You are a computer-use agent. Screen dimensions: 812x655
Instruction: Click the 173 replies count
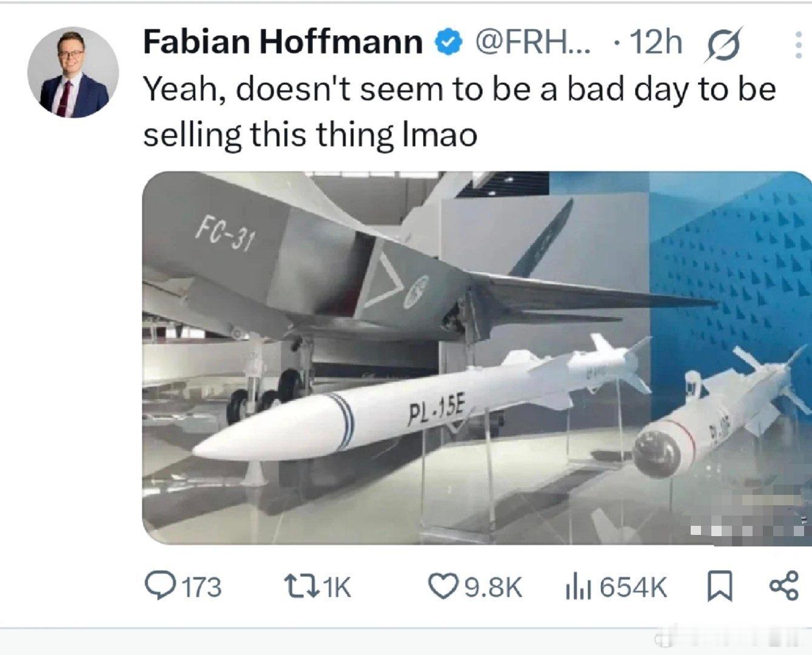(x=202, y=588)
